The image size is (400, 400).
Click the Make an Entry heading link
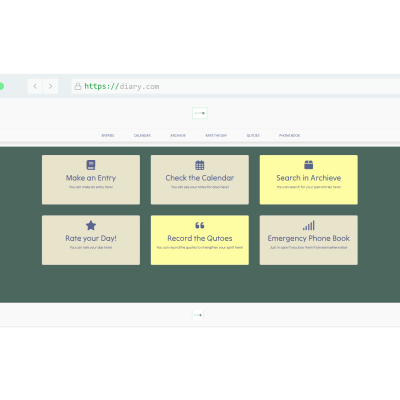91,178
